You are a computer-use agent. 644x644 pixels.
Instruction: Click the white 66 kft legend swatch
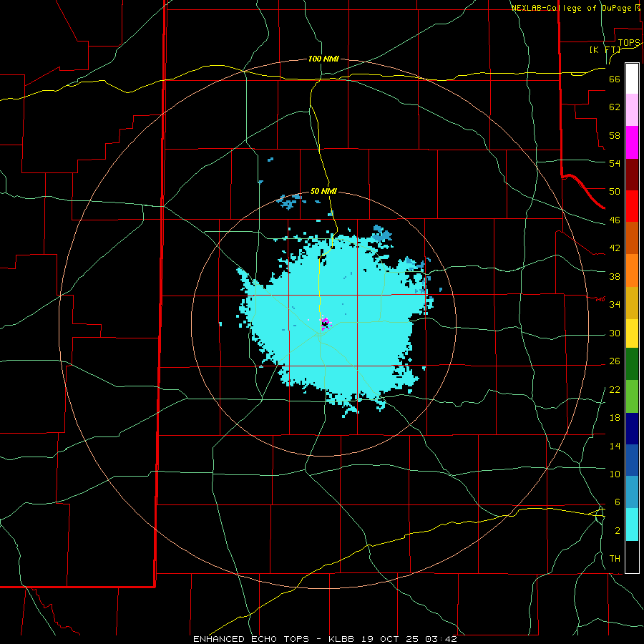[632, 79]
